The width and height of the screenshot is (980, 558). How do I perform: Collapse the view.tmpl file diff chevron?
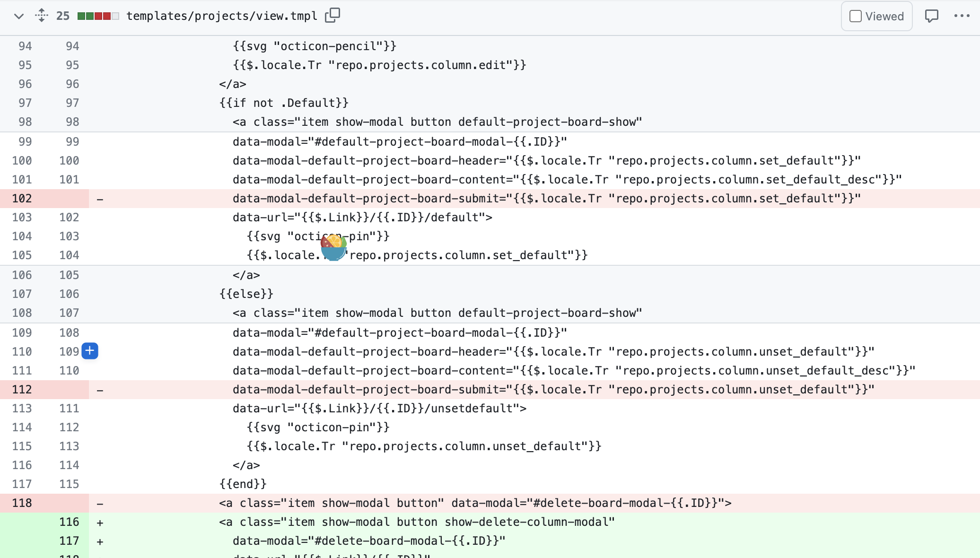(19, 16)
